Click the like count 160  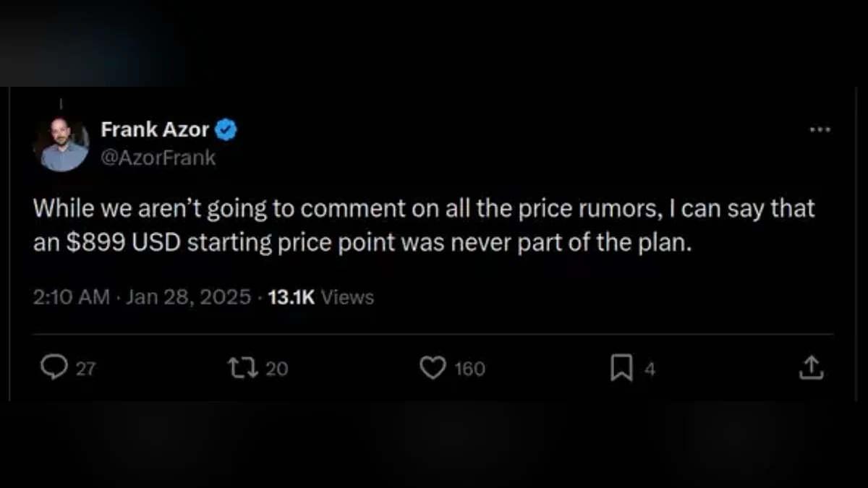469,369
